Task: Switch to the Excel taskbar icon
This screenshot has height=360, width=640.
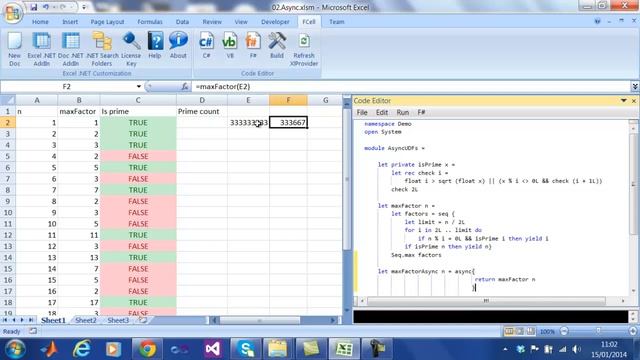Action: [344, 349]
